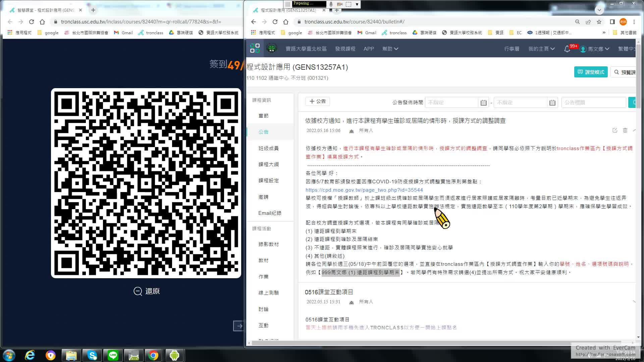Viewport: 644px width, 362px height.
Task: Click the 公告標題 search input field
Action: coord(593,103)
